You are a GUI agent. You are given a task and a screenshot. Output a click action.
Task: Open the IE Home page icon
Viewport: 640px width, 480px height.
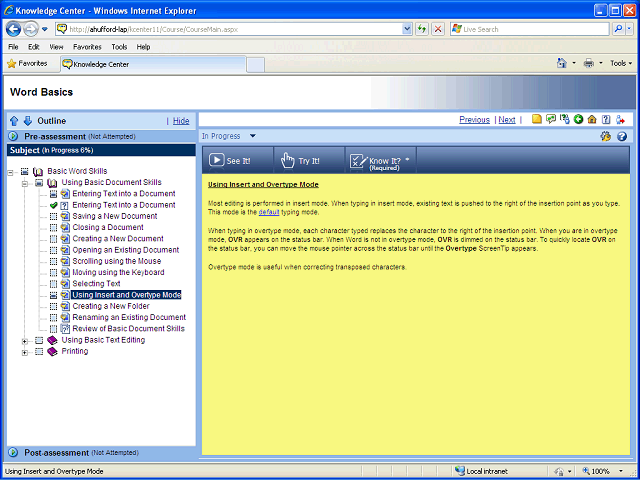click(562, 63)
